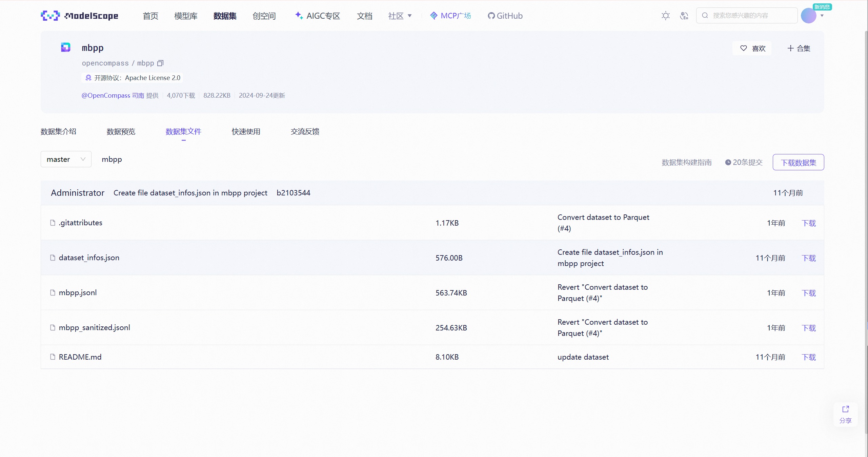The height and width of the screenshot is (457, 868).
Task: Click the "Administrator" commit author
Action: click(78, 193)
